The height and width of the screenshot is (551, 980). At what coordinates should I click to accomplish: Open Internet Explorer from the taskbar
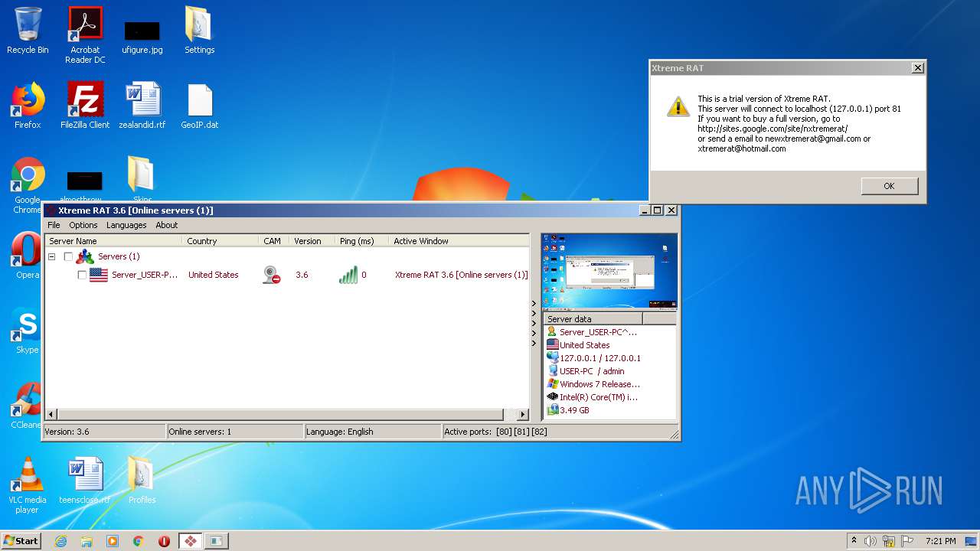(60, 541)
